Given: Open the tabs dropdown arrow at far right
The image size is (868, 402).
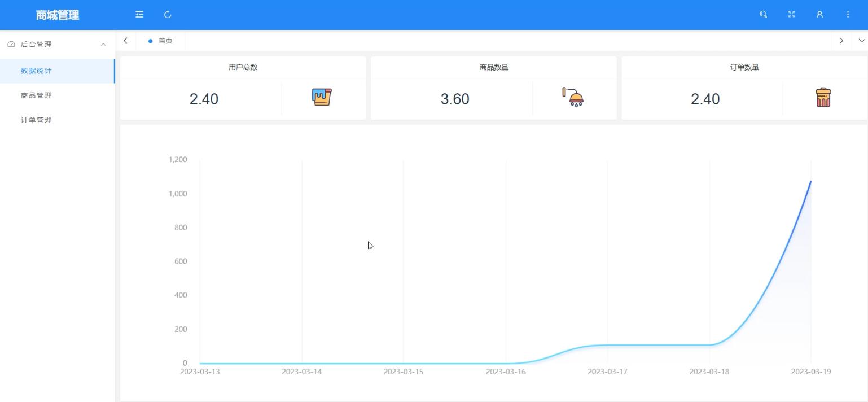Looking at the screenshot, I should pos(861,41).
